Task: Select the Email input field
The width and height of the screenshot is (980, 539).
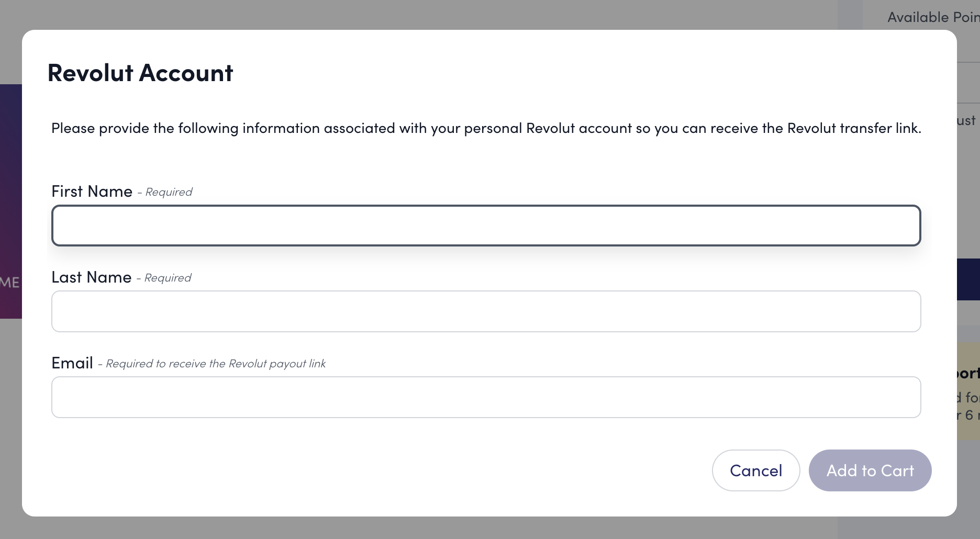Action: (486, 397)
